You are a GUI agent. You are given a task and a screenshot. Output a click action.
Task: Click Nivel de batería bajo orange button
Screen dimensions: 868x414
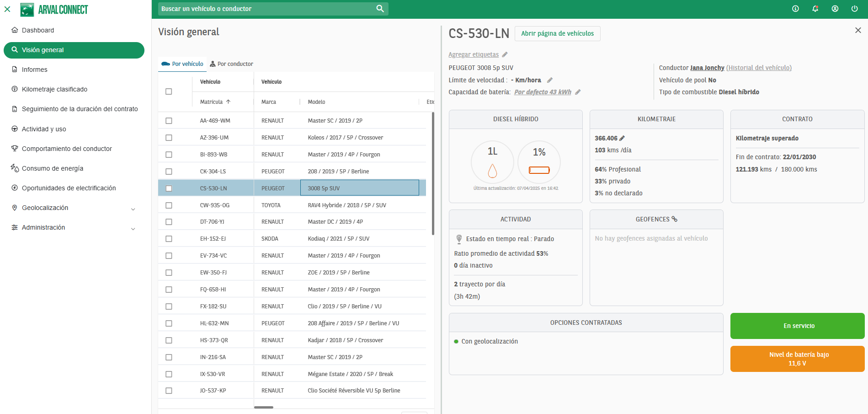click(797, 359)
